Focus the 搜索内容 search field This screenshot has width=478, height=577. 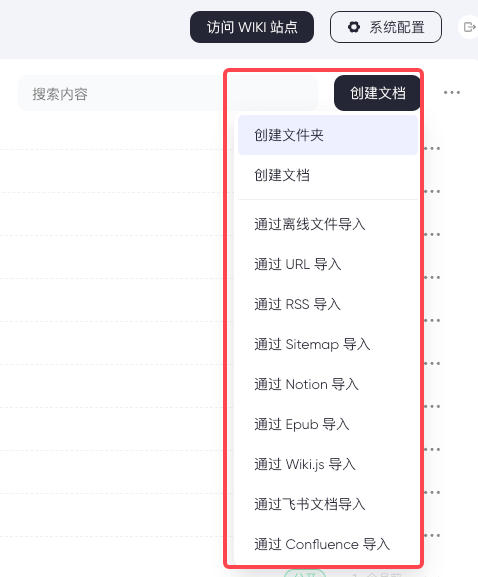(x=168, y=93)
